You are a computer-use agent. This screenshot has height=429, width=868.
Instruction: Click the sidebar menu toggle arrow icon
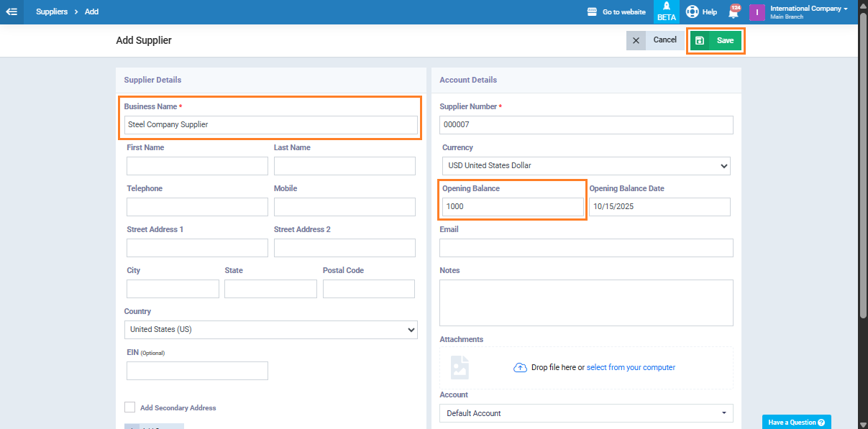click(12, 11)
